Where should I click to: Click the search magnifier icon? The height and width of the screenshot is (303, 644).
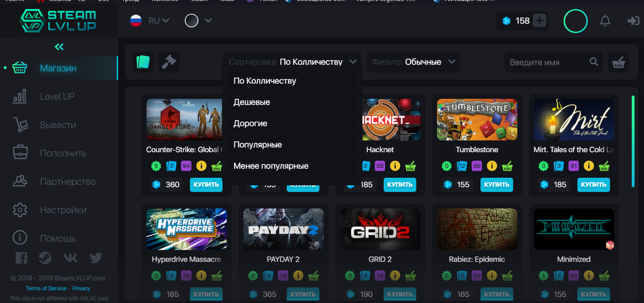[594, 62]
